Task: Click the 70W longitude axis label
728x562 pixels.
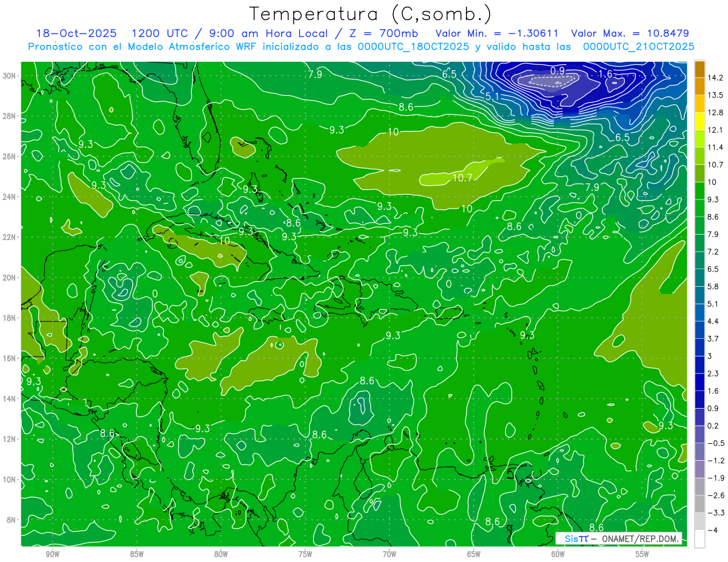Action: (x=389, y=554)
